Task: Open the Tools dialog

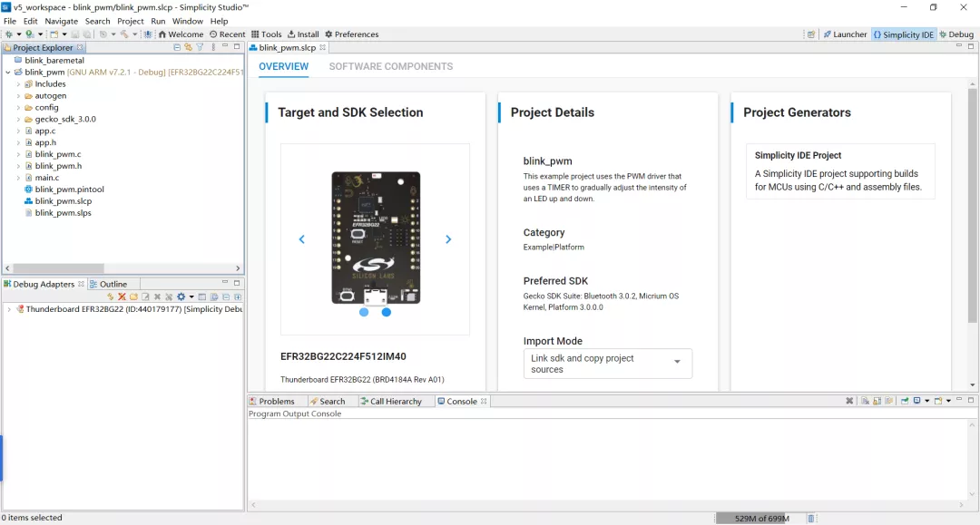Action: pyautogui.click(x=266, y=34)
